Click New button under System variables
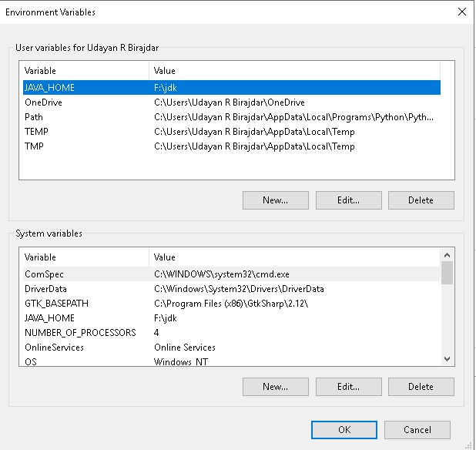This screenshot has width=476, height=450. pos(275,387)
